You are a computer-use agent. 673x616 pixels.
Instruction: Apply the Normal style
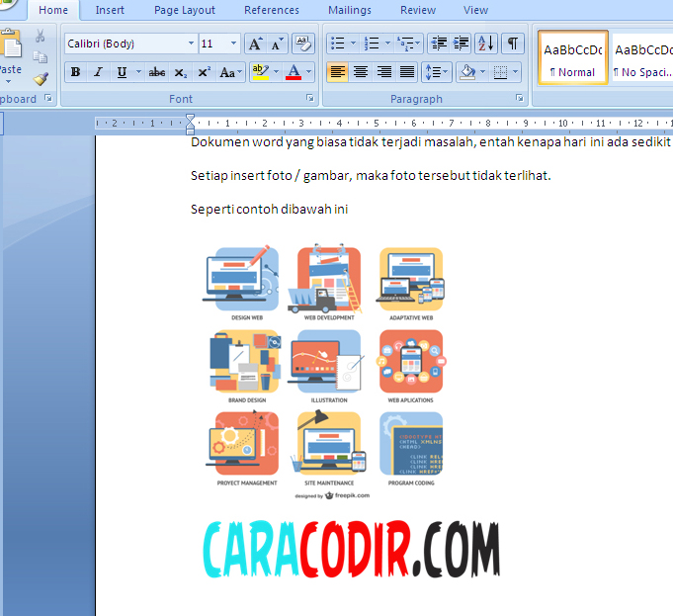coord(573,57)
